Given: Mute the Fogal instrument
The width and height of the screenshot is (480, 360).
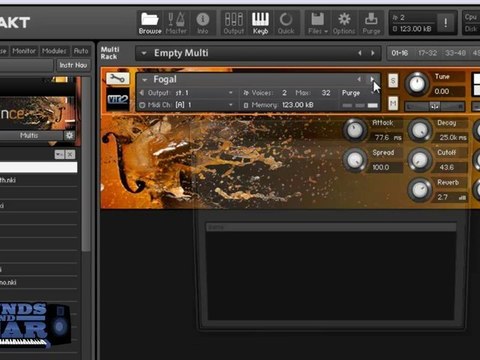Looking at the screenshot, I should [x=393, y=104].
